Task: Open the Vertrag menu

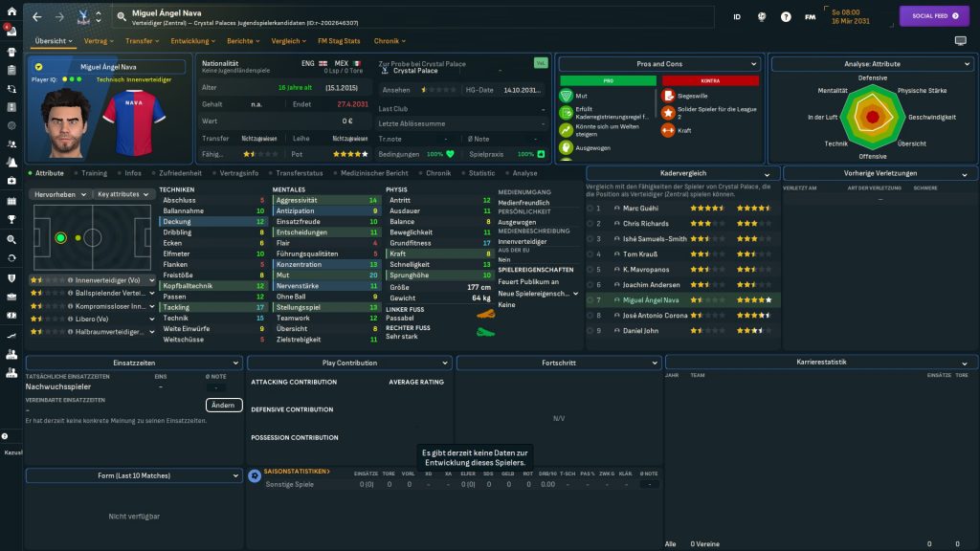Action: (98, 41)
